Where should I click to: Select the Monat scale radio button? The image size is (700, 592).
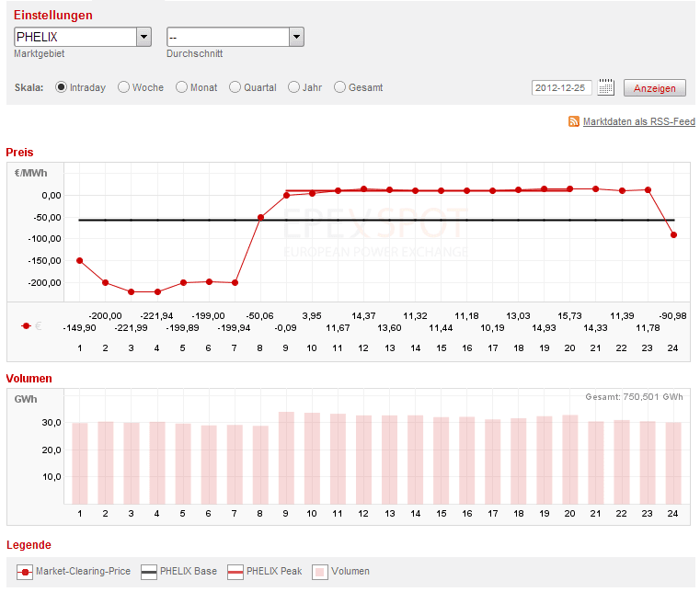click(182, 87)
